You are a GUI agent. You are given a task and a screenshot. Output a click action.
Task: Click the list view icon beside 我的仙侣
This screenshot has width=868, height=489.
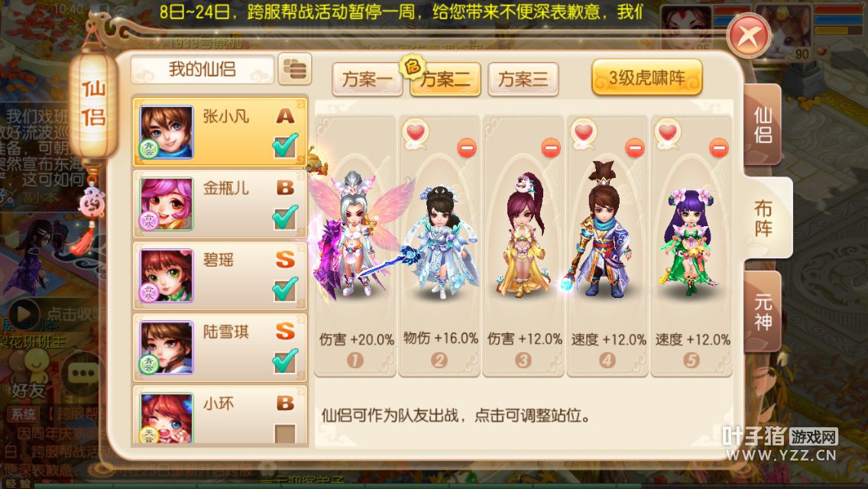[x=295, y=70]
